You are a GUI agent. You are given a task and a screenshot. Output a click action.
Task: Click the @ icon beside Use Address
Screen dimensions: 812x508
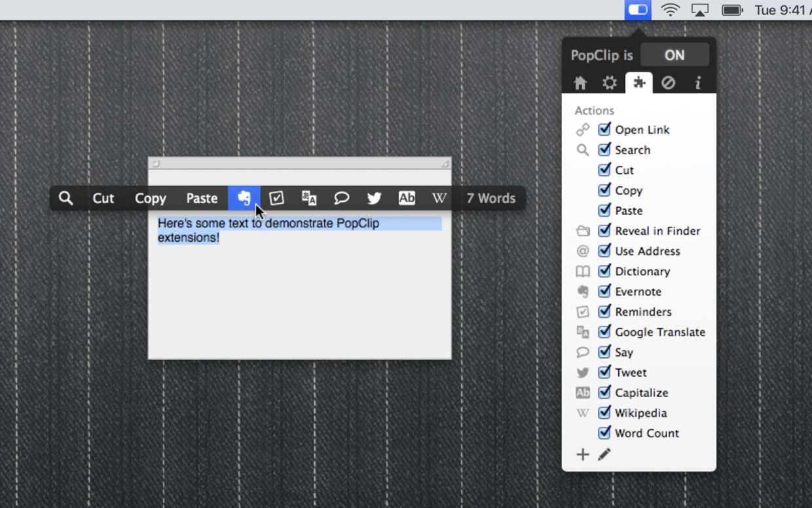(x=583, y=251)
